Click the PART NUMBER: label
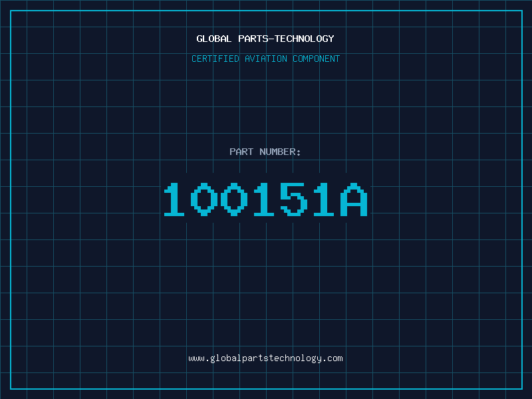Image resolution: width=532 pixels, height=399 pixels. point(265,152)
